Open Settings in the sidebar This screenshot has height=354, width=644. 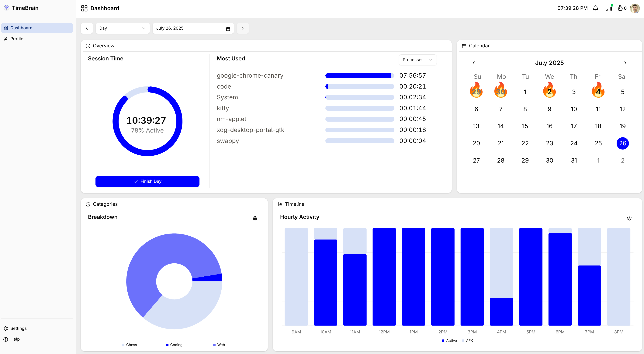pos(18,328)
